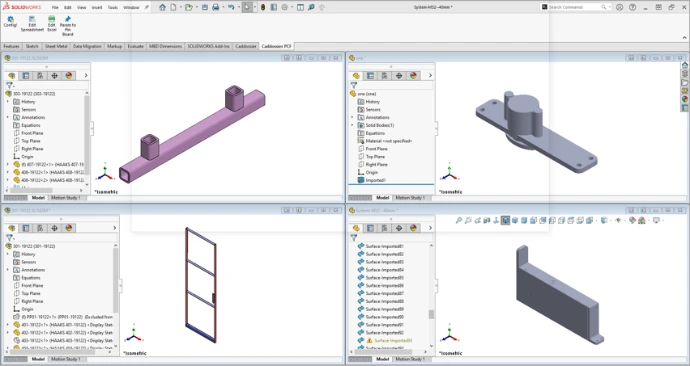Open DisplayManager tab in System-M12 window panel
Image resolution: width=690 pixels, height=366 pixels.
click(413, 228)
